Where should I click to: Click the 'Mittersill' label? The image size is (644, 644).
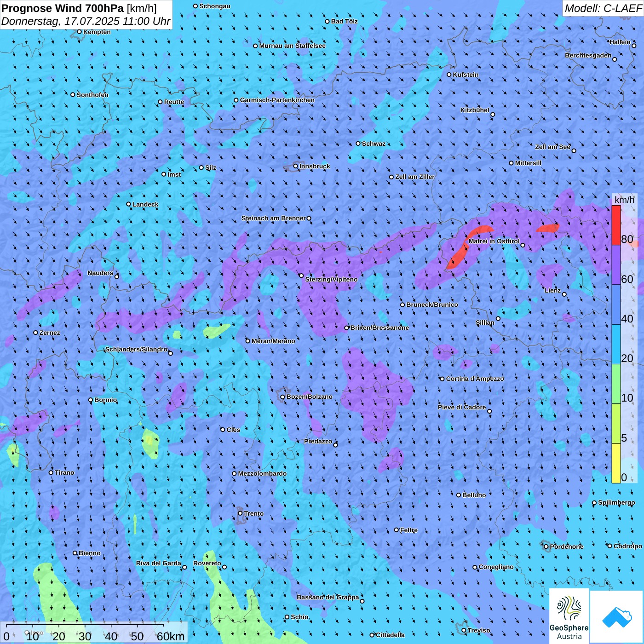(528, 163)
